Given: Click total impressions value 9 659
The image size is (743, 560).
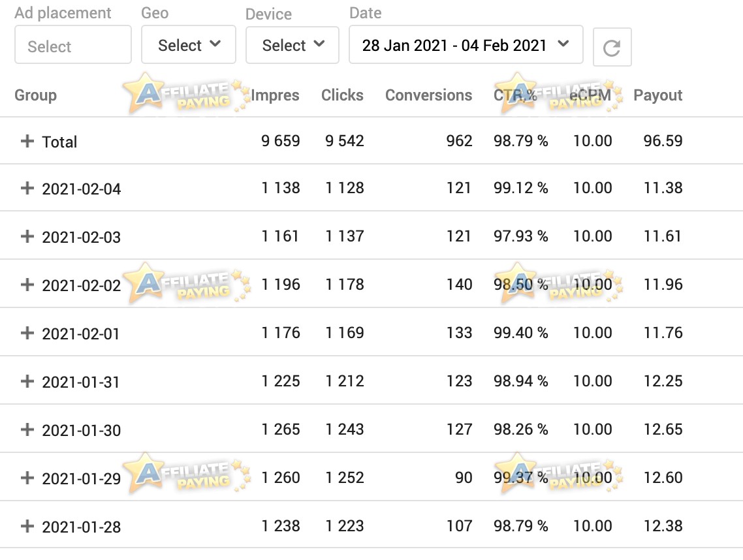Looking at the screenshot, I should pos(281,141).
